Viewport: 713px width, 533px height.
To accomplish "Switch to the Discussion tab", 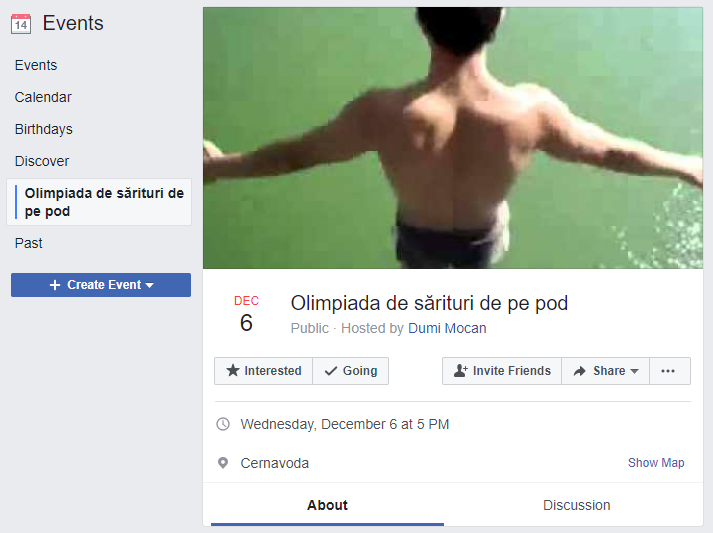I will pyautogui.click(x=577, y=505).
